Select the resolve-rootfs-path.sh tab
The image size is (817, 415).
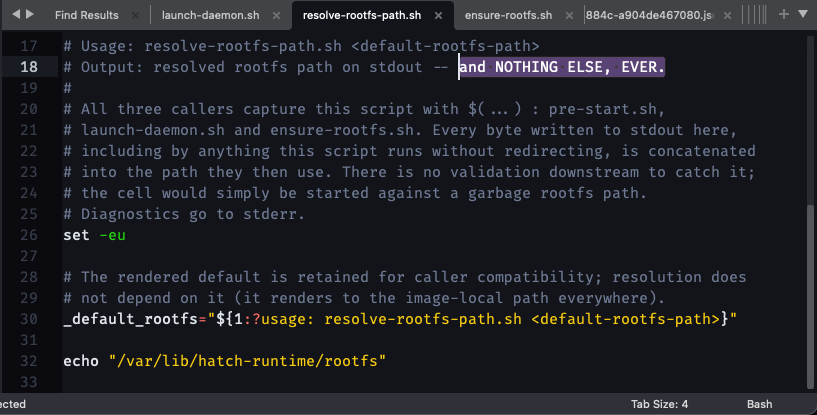tap(362, 15)
